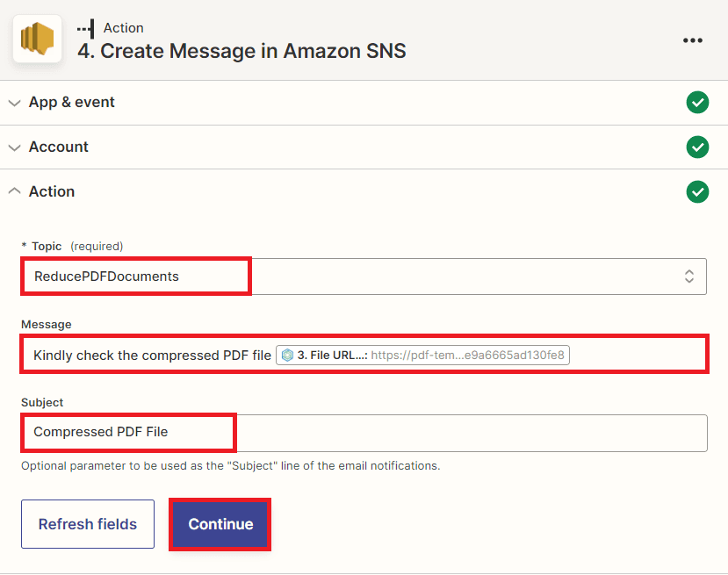
Task: Click the 'App & event' section header
Action: coord(71,102)
